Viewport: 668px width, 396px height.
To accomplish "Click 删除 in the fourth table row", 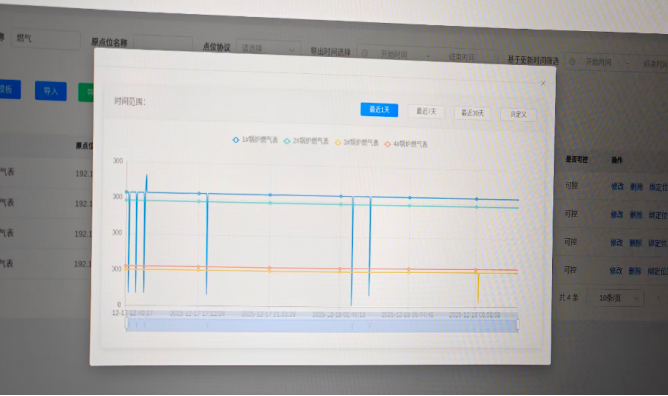I will (635, 271).
